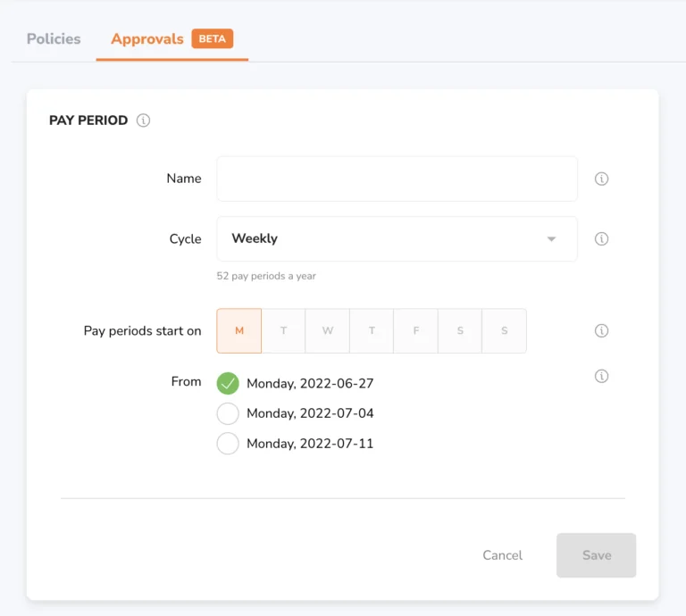Click the Cancel button
This screenshot has width=686, height=616.
pos(502,555)
